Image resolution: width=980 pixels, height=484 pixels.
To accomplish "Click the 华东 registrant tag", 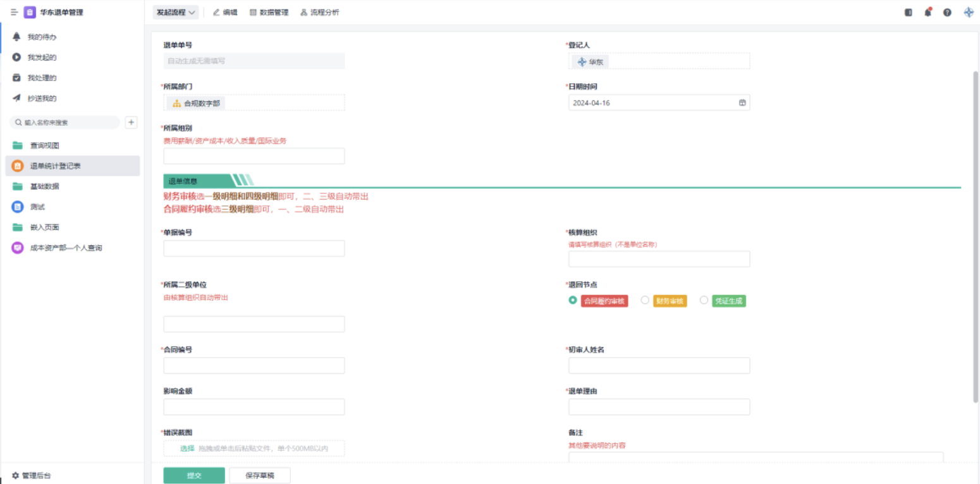I will [591, 62].
